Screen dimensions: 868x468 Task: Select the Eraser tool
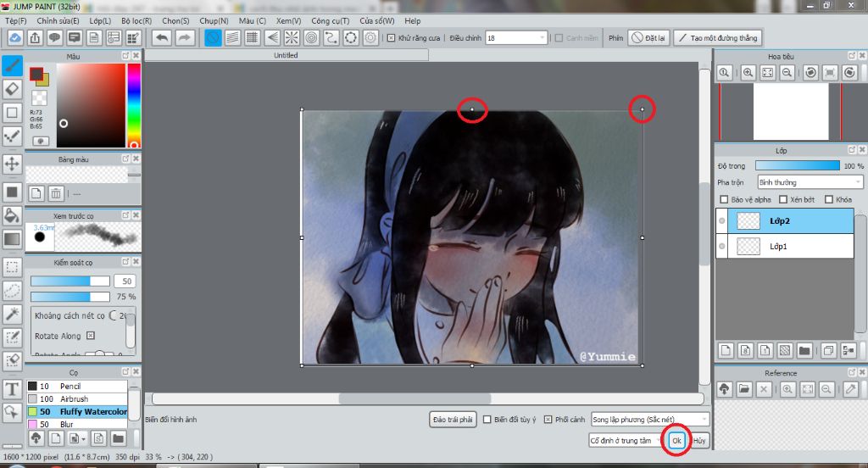click(12, 89)
